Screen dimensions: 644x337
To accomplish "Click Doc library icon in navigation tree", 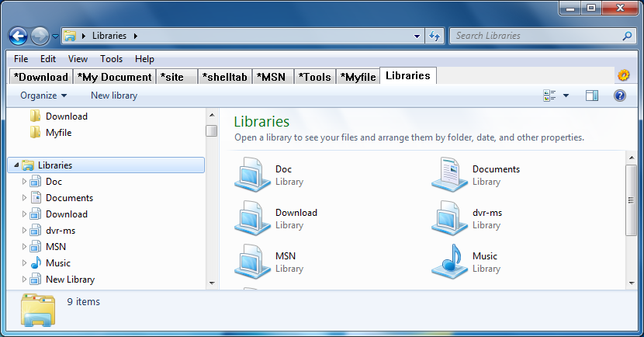I will (36, 181).
